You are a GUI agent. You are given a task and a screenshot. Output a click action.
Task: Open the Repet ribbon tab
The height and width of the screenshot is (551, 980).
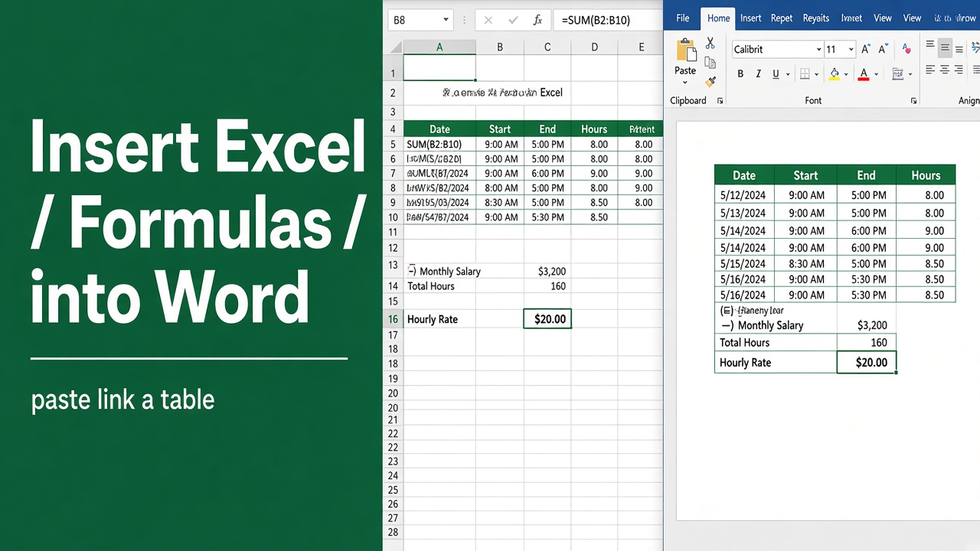tap(782, 18)
